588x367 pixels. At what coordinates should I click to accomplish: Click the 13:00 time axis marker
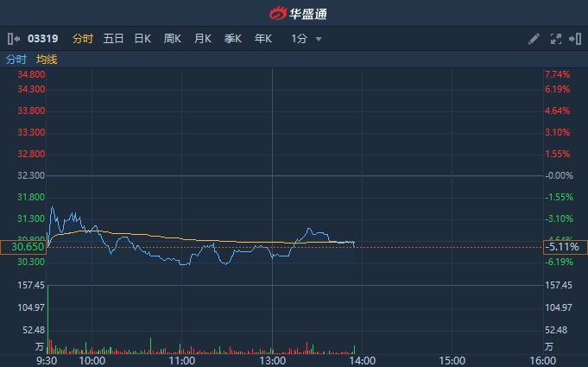point(272,360)
